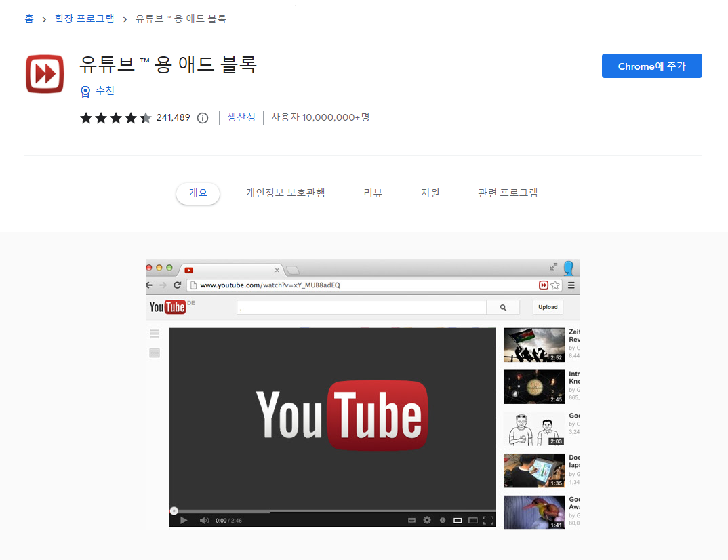Click the fullscreen icon in the video player

(489, 520)
